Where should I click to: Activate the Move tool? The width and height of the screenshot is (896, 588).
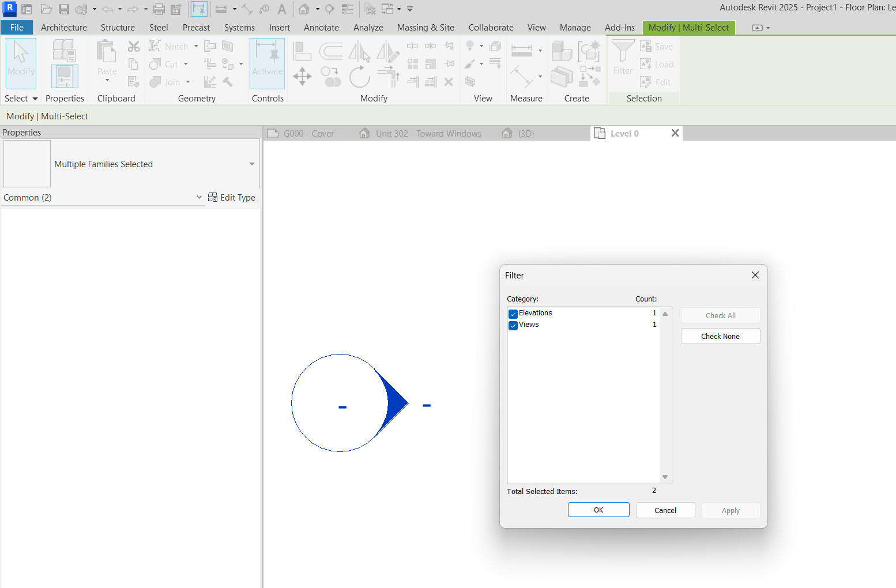click(302, 76)
